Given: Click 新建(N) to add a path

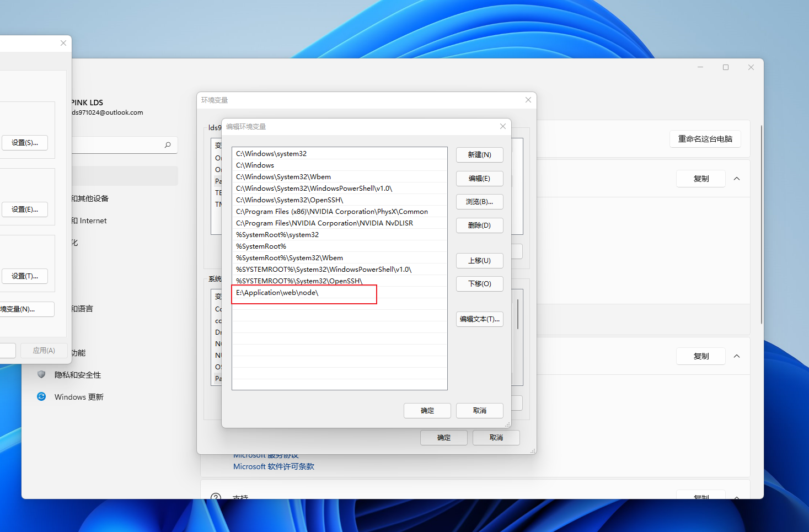Looking at the screenshot, I should pyautogui.click(x=479, y=155).
